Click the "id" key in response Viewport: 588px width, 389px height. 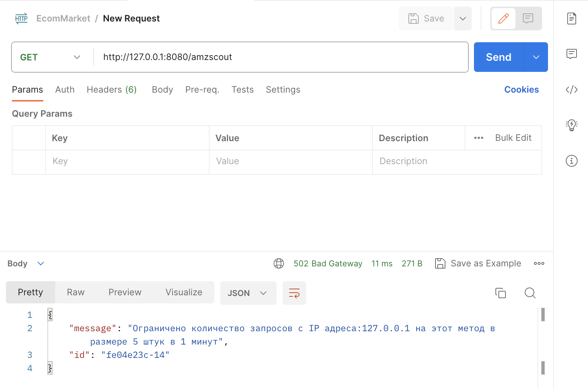pos(80,355)
